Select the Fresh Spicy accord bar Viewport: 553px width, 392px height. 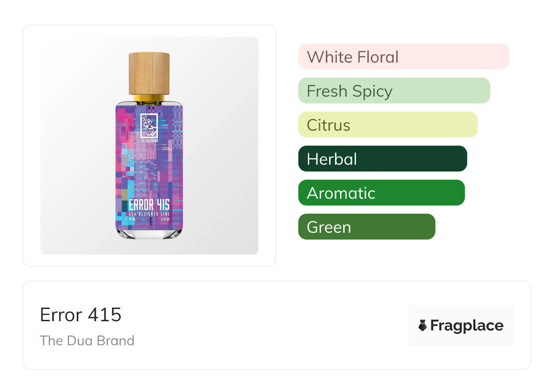coord(394,91)
